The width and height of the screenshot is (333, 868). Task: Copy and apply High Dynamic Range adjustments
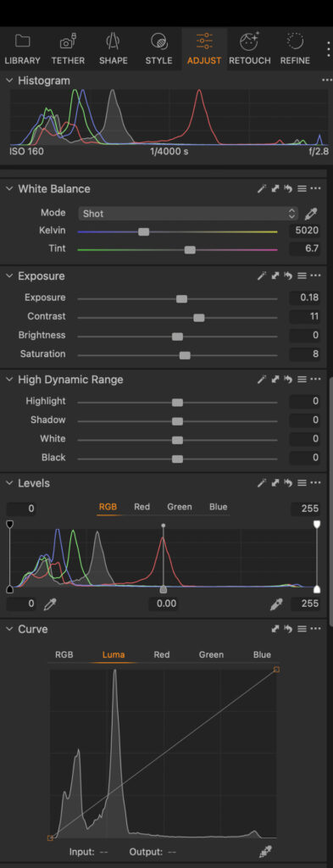[275, 379]
